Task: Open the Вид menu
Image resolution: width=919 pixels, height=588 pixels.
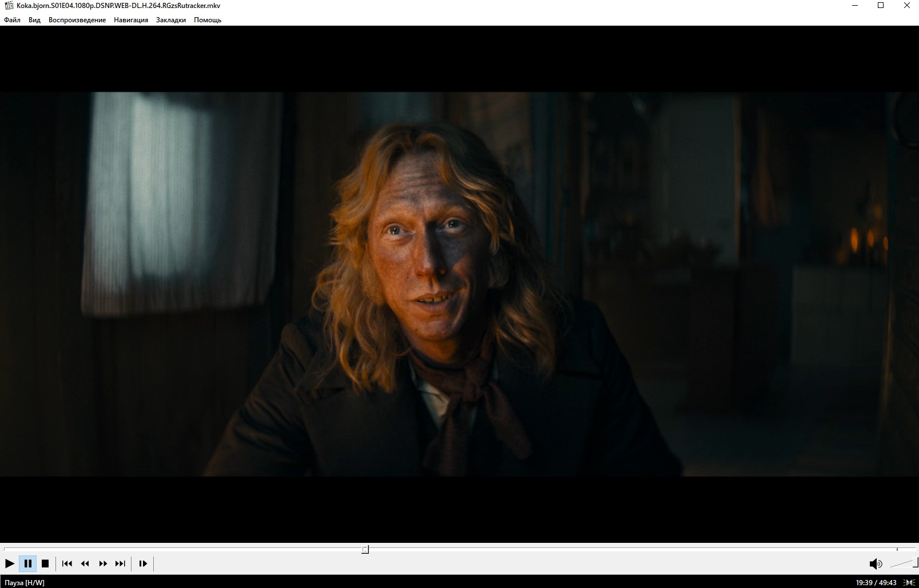Action: (x=34, y=20)
